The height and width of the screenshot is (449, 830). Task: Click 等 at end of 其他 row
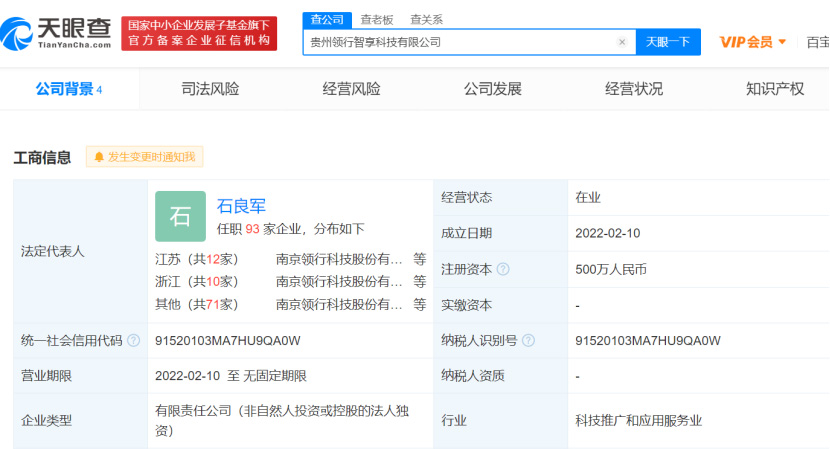(x=420, y=304)
